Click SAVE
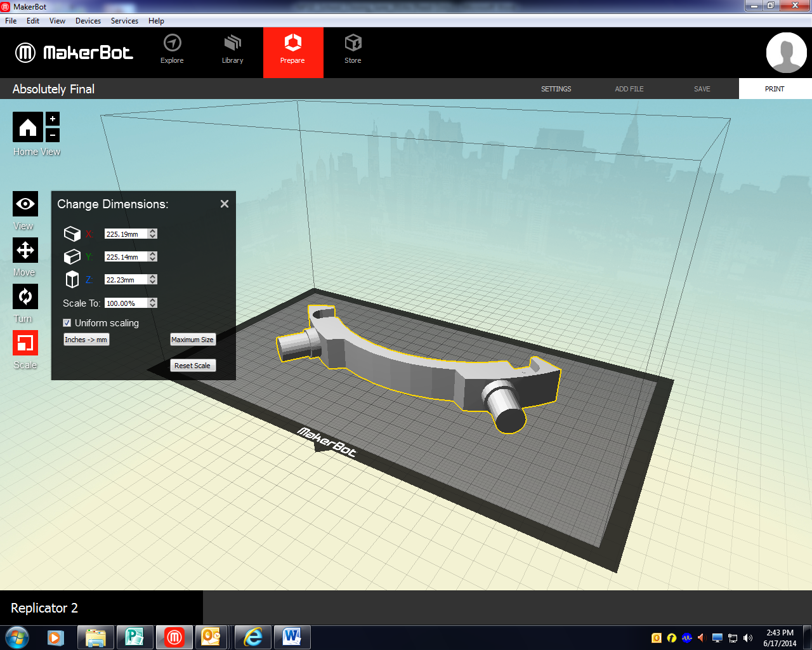Image resolution: width=812 pixels, height=650 pixels. 702,89
